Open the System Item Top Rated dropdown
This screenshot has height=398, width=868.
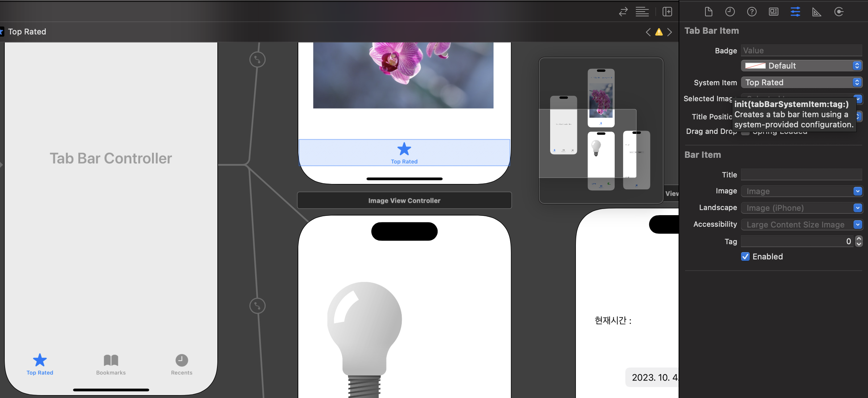click(801, 82)
